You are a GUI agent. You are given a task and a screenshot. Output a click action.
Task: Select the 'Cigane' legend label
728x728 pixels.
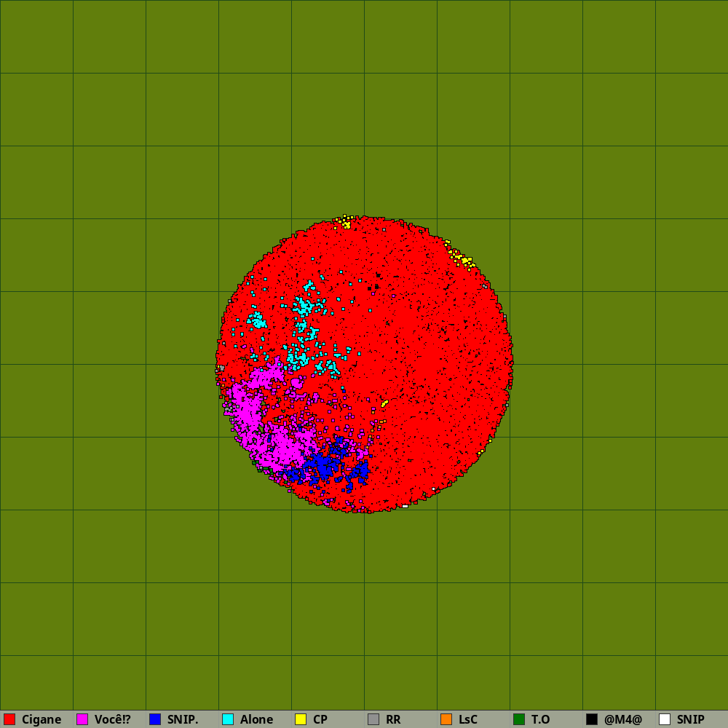tap(41, 720)
